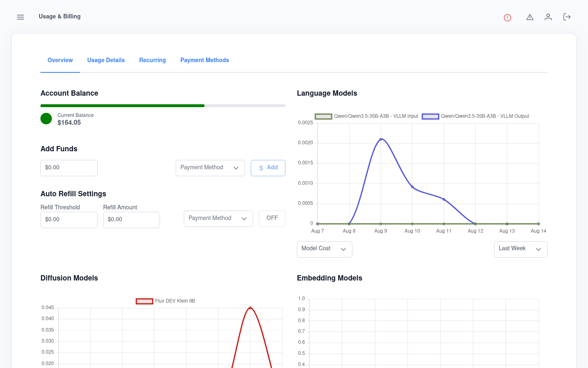Expand the Last Week range dropdown
588x368 pixels.
(521, 249)
